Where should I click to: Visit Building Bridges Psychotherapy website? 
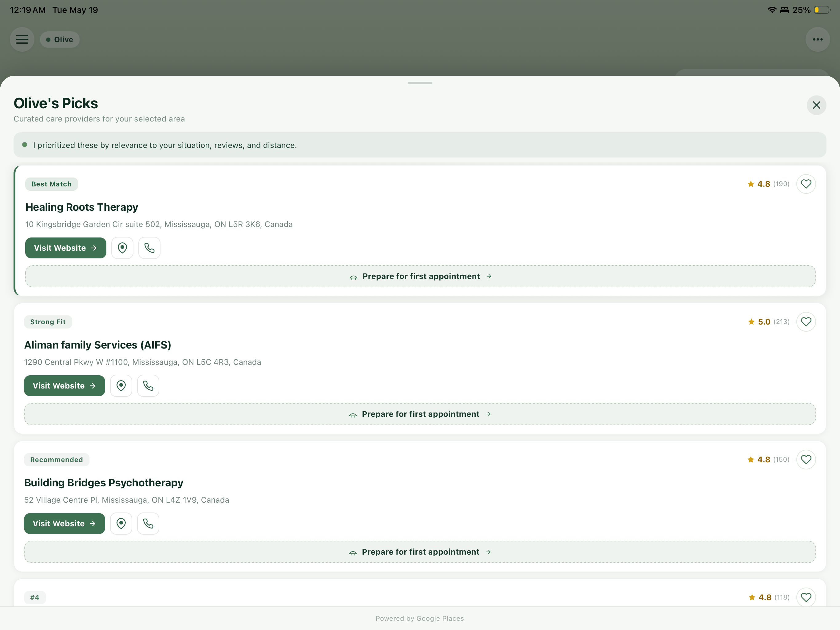(x=65, y=524)
